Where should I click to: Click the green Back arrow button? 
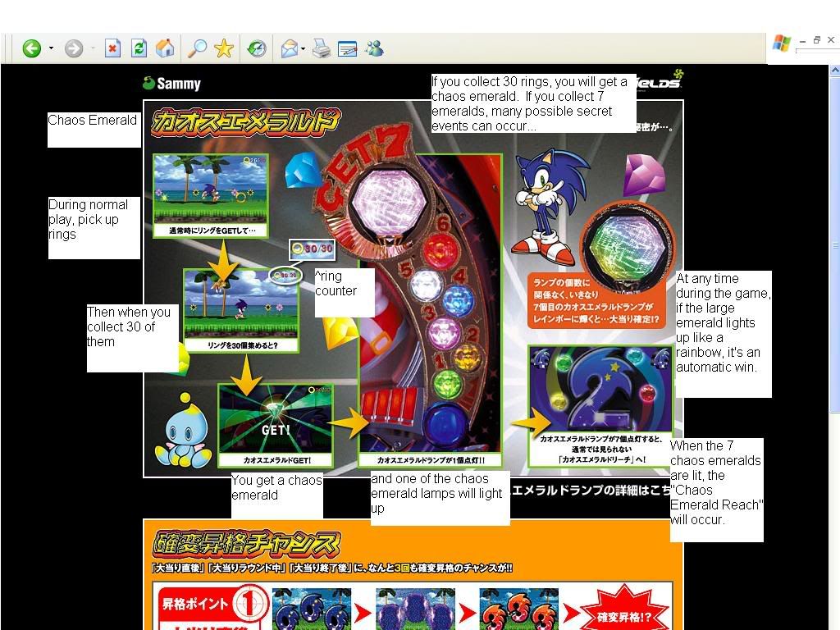tap(31, 49)
